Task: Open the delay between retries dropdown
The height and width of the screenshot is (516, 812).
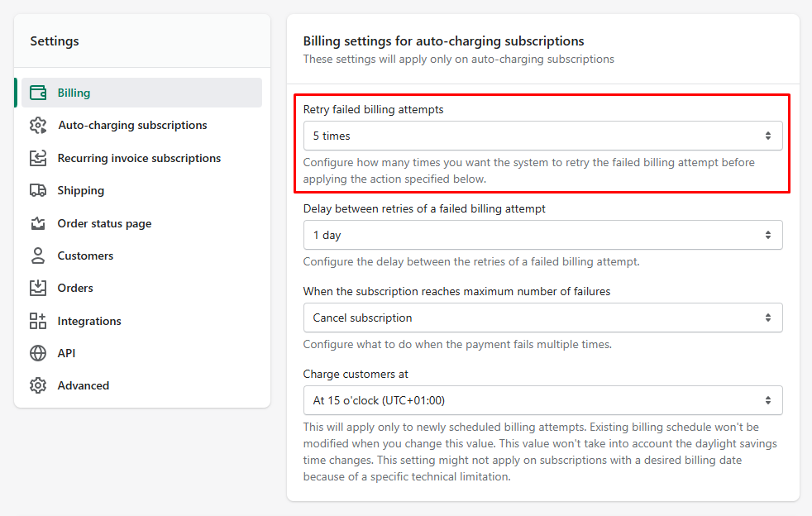Action: pyautogui.click(x=542, y=235)
